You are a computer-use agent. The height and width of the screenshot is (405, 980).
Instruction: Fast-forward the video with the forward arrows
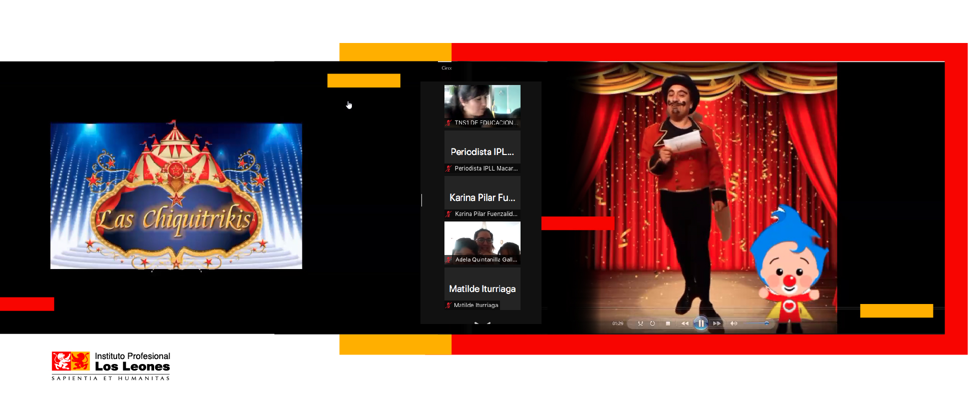[x=717, y=323]
